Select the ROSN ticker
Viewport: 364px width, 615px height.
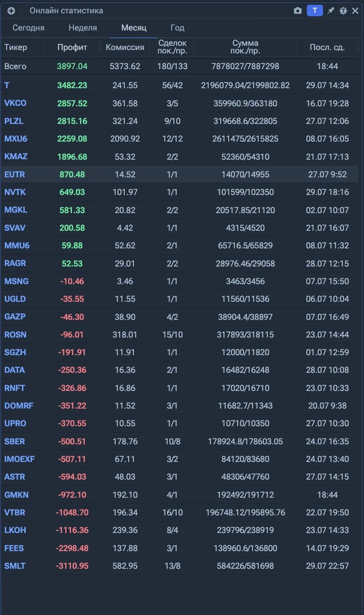[15, 335]
